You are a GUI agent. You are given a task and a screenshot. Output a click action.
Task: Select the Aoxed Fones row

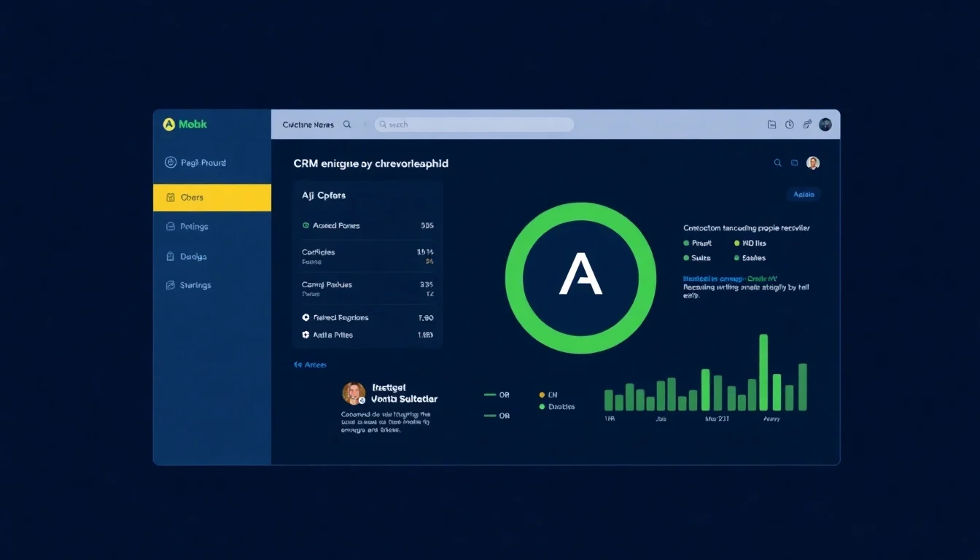coord(367,226)
